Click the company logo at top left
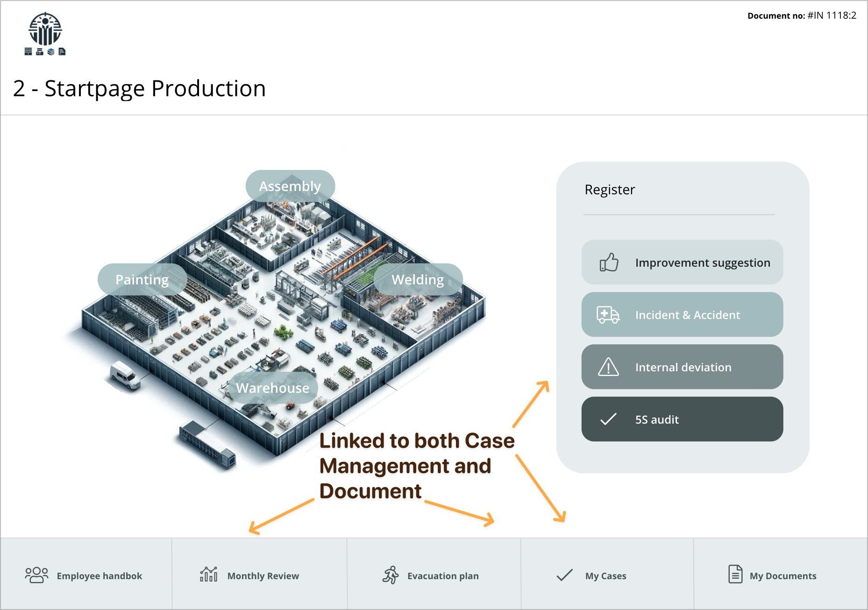The width and height of the screenshot is (868, 610). [x=45, y=34]
